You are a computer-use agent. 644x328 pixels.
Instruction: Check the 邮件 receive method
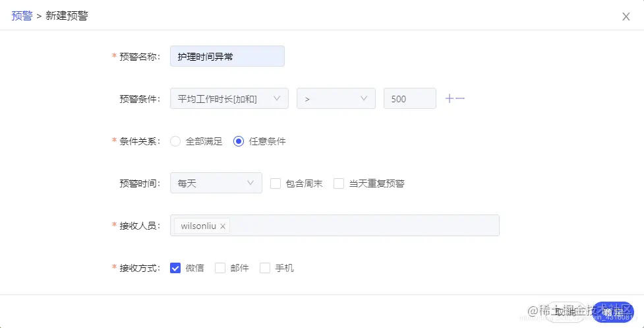(x=220, y=268)
